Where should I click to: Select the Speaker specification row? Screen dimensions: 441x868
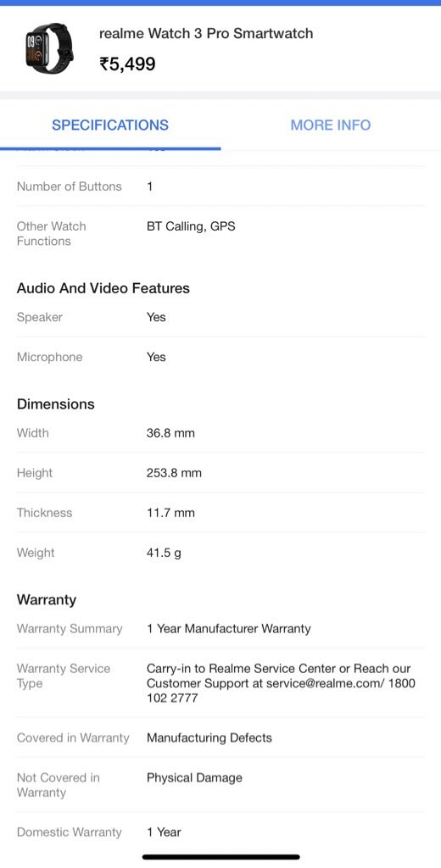tap(220, 317)
